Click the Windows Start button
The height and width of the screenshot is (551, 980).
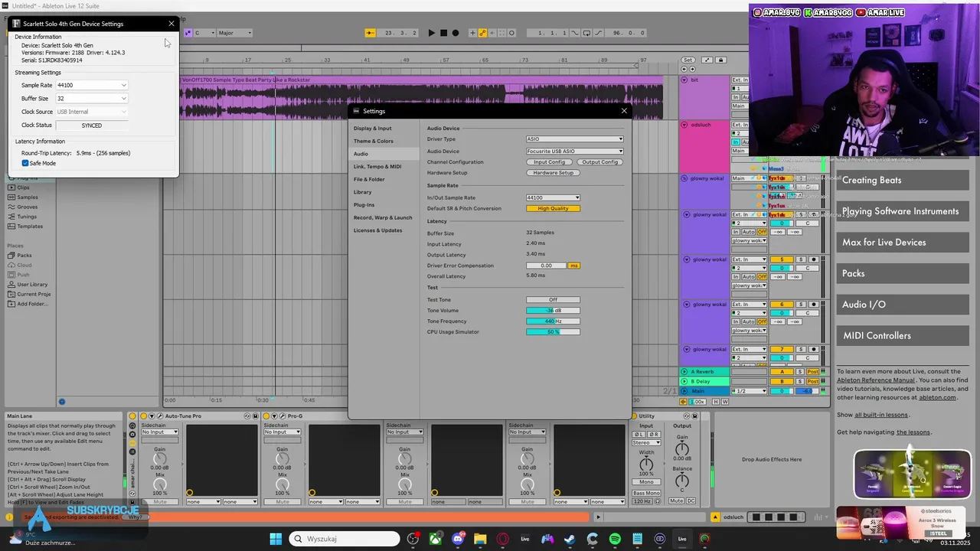pos(276,539)
